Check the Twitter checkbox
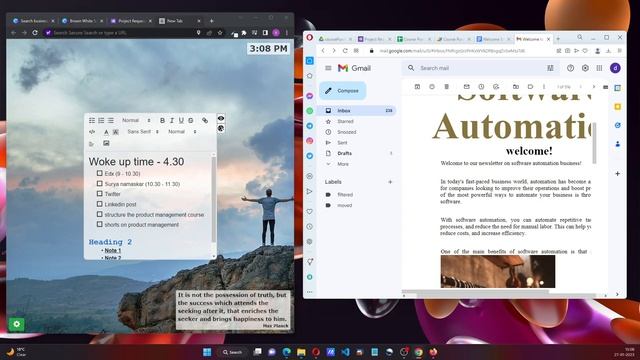 [x=100, y=194]
